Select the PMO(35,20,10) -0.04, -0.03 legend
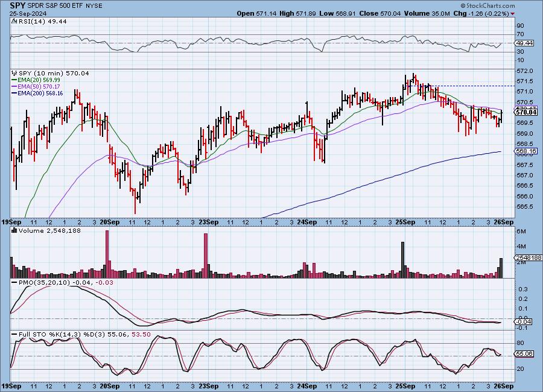This screenshot has height=392, width=543. point(66,283)
